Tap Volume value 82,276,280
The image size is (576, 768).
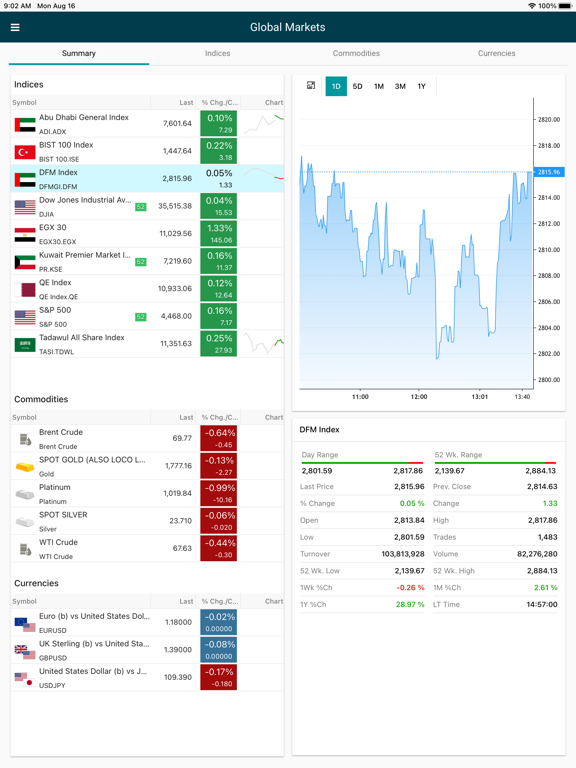[x=537, y=554]
